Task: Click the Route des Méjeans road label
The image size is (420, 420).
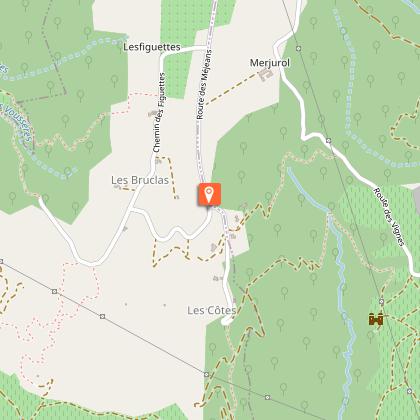Action: click(204, 85)
